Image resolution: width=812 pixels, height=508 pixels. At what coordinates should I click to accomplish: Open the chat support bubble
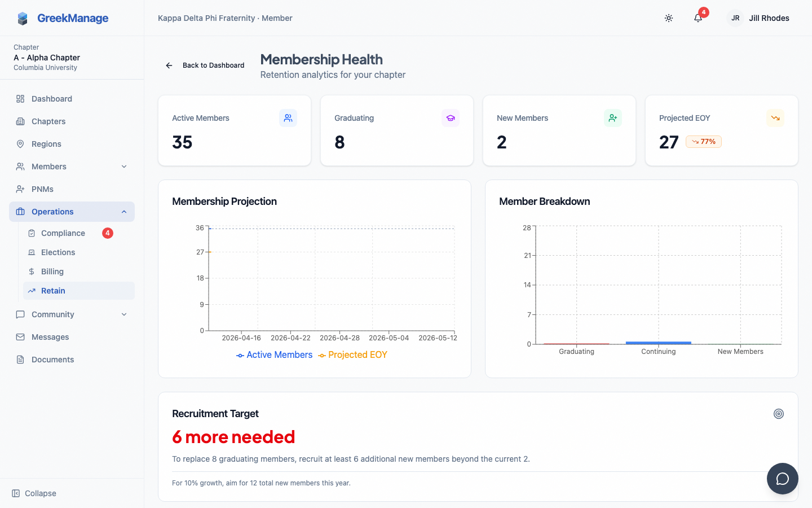(783, 479)
